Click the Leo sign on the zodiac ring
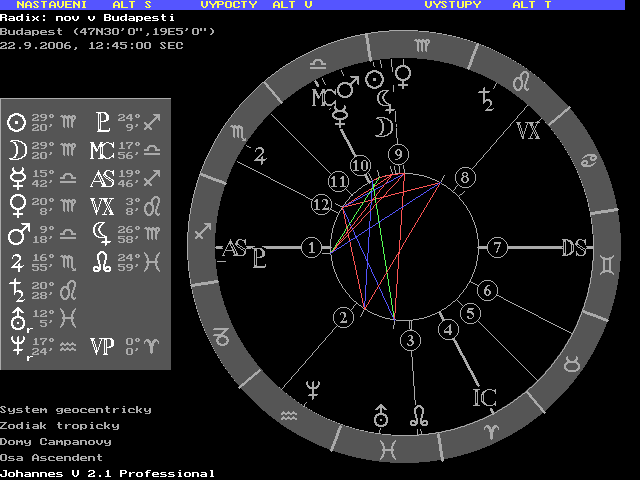Viewport: 640px width, 480px height. point(521,79)
